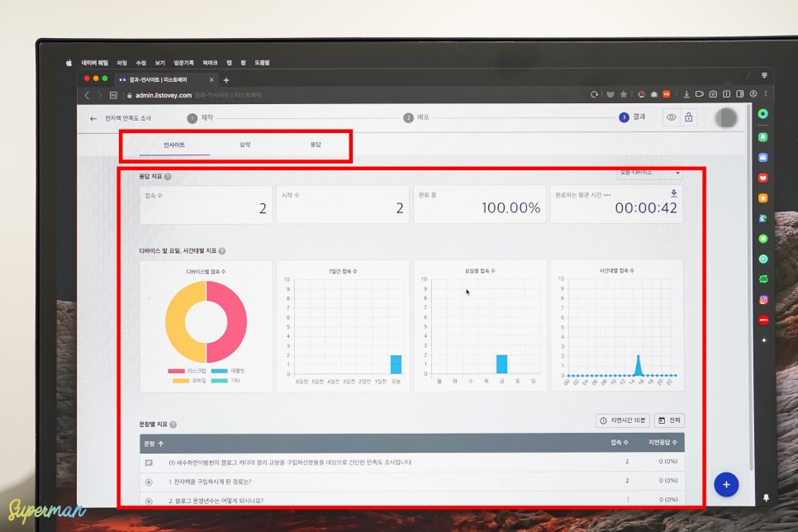The width and height of the screenshot is (798, 532).
Task: Open the blurred user avatar menu
Action: pyautogui.click(x=726, y=117)
